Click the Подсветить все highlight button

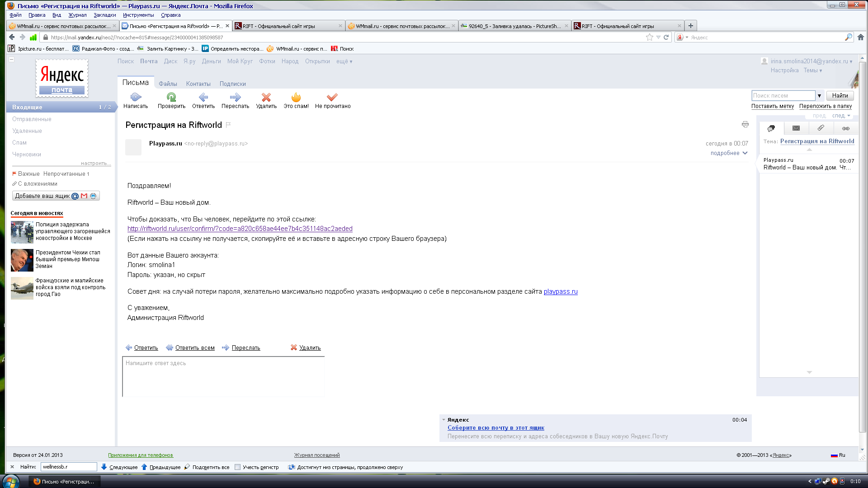pyautogui.click(x=207, y=467)
